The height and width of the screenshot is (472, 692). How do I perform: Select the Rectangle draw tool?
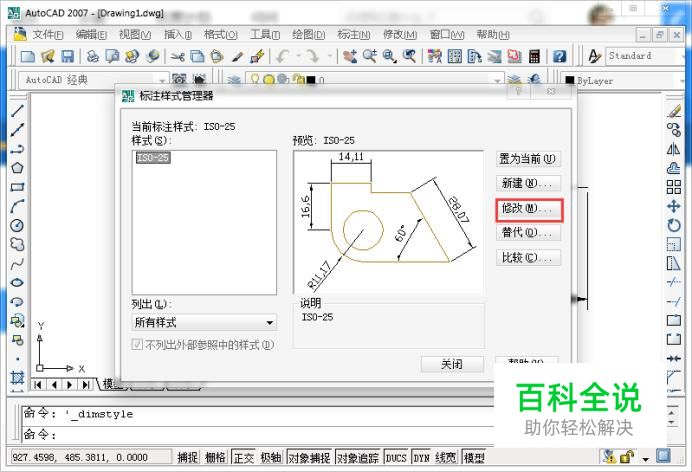pos(17,187)
